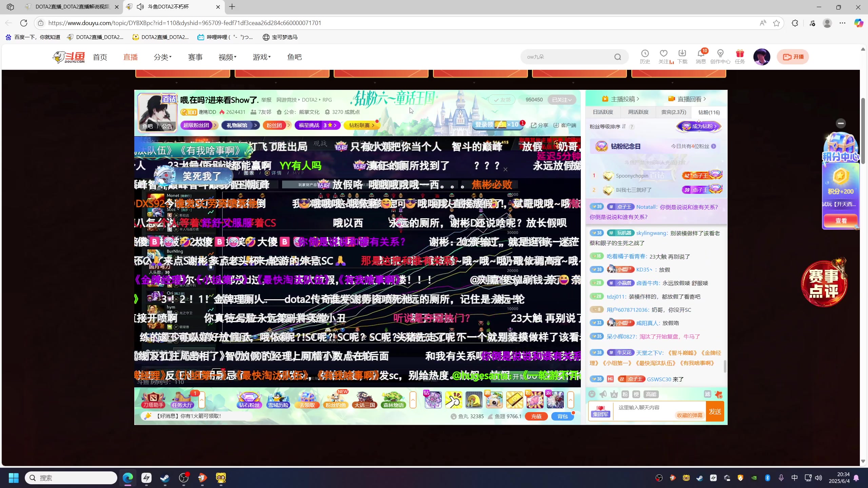
Task: Open the 历史 history clock icon
Action: (x=645, y=54)
